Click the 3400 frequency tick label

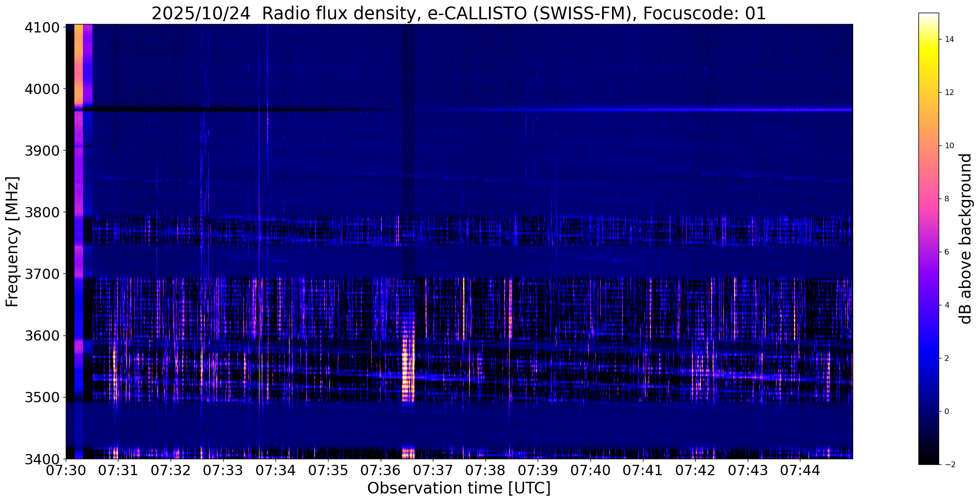click(x=42, y=459)
